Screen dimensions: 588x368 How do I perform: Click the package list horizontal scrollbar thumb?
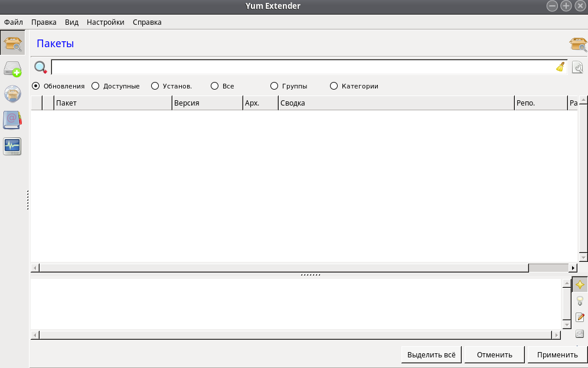284,268
